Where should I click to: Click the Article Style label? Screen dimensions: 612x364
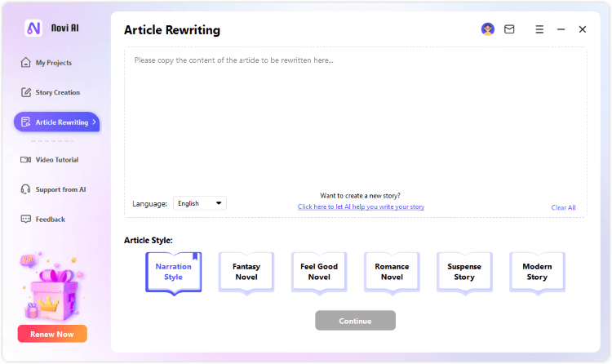click(x=149, y=240)
